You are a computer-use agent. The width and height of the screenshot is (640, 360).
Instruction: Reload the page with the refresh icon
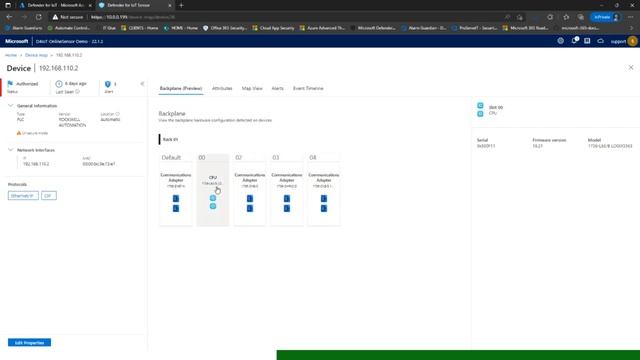(39, 17)
